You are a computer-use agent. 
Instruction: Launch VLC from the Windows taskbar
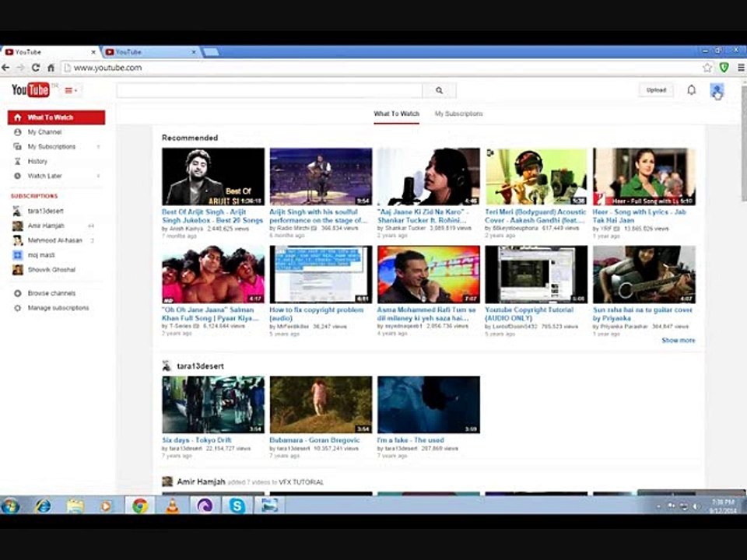click(173, 506)
